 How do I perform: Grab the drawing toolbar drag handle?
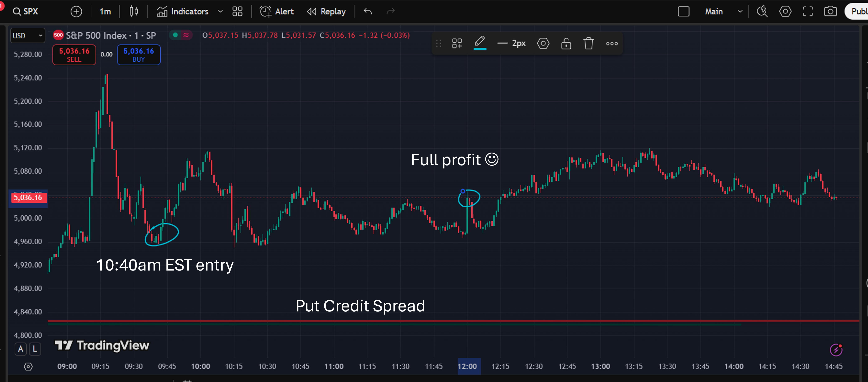[x=438, y=43]
